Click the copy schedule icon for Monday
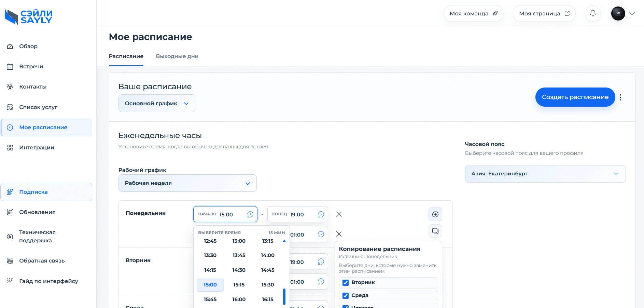The width and height of the screenshot is (644, 308). [435, 231]
